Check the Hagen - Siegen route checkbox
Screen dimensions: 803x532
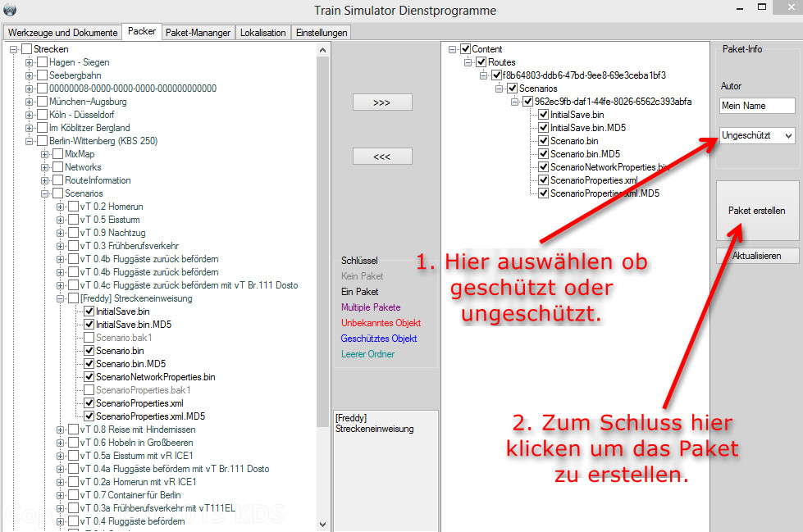point(43,62)
